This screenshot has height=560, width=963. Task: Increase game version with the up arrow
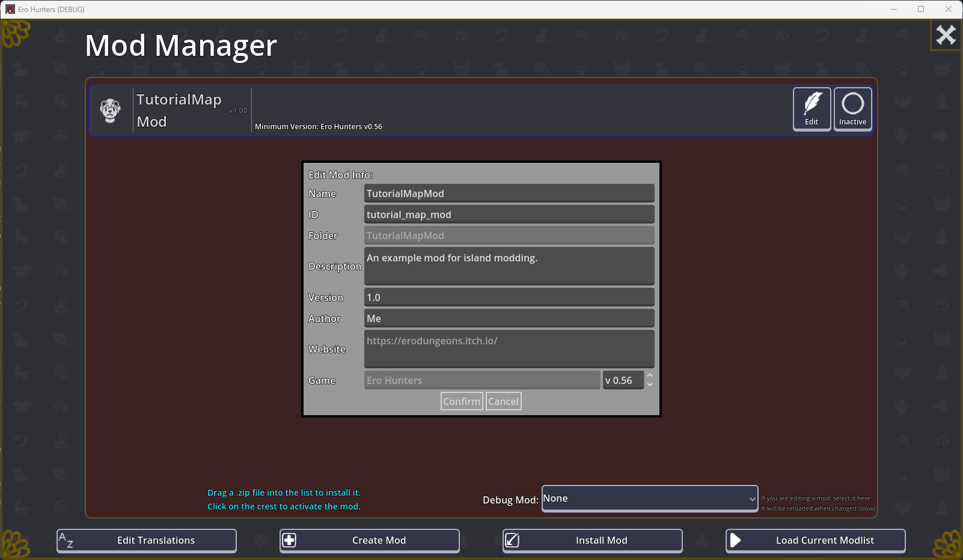pos(650,376)
